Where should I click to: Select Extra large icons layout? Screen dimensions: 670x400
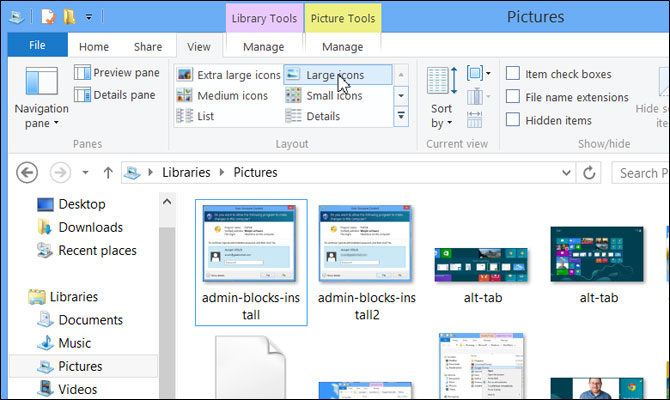[x=229, y=75]
